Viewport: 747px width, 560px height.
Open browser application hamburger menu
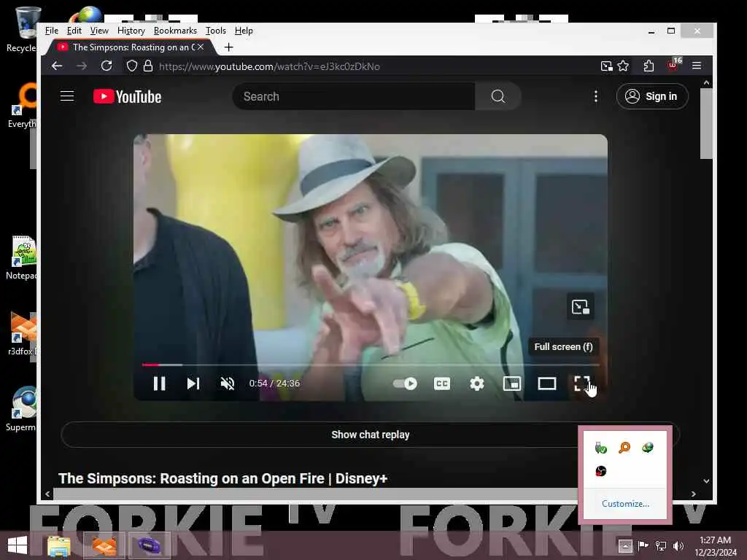click(x=697, y=66)
